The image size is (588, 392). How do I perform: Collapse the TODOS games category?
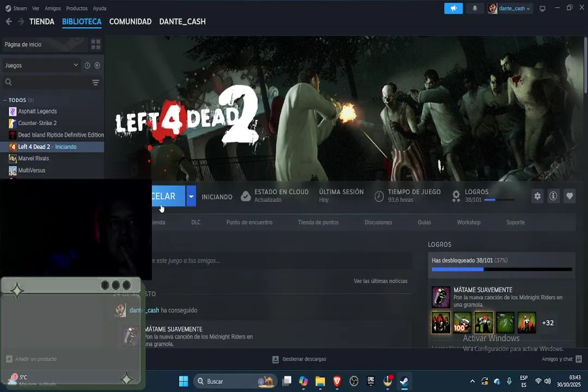[x=5, y=100]
